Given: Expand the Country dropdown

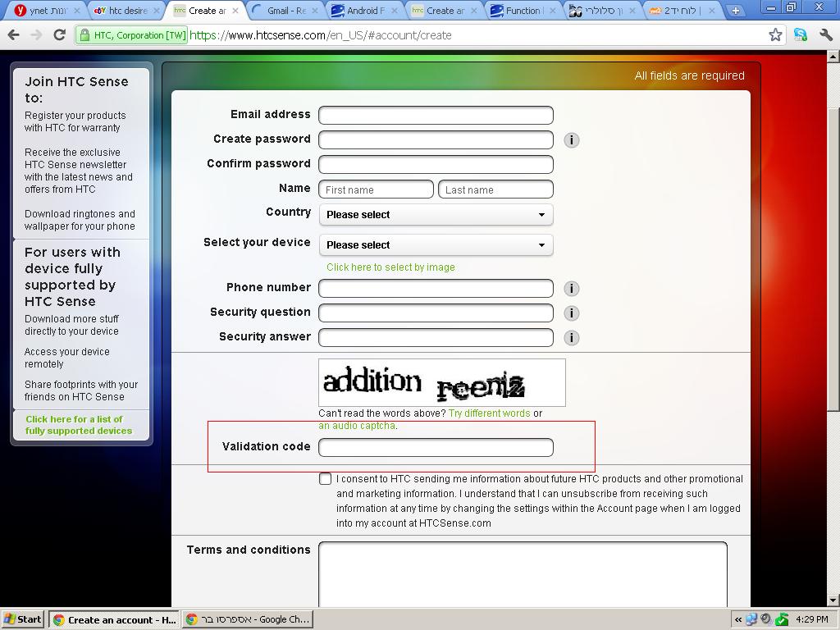Looking at the screenshot, I should click(x=436, y=215).
